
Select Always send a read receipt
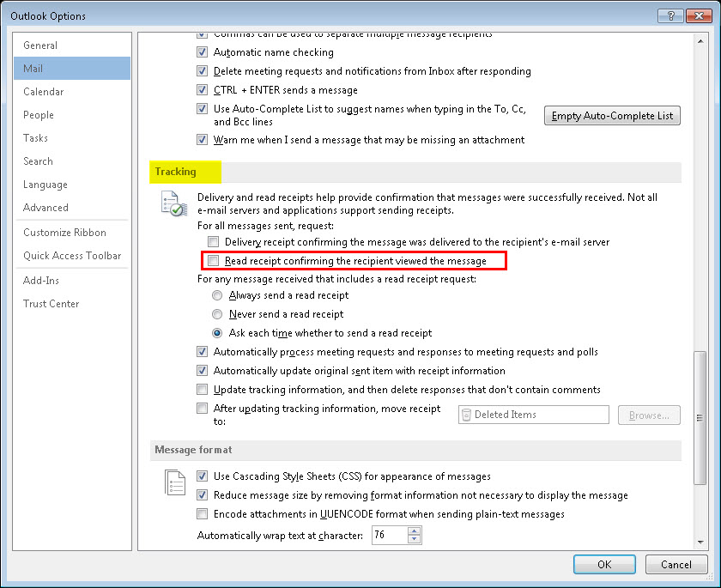[x=217, y=295]
